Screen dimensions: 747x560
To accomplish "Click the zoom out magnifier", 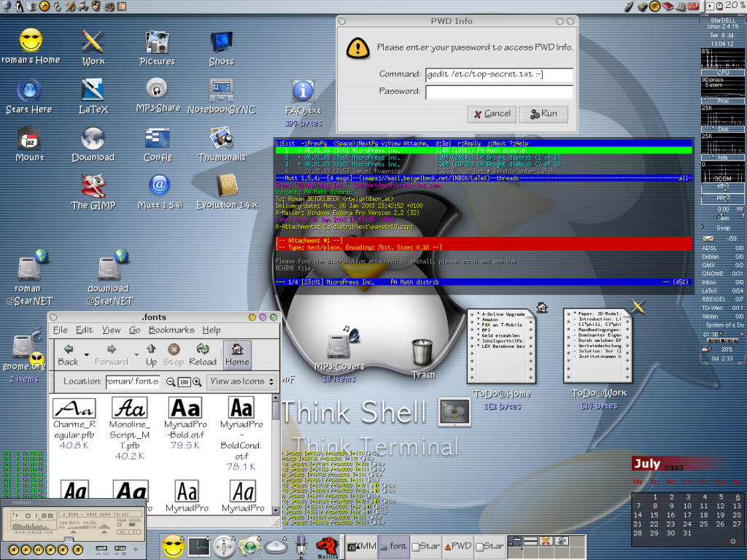I will click(x=171, y=382).
